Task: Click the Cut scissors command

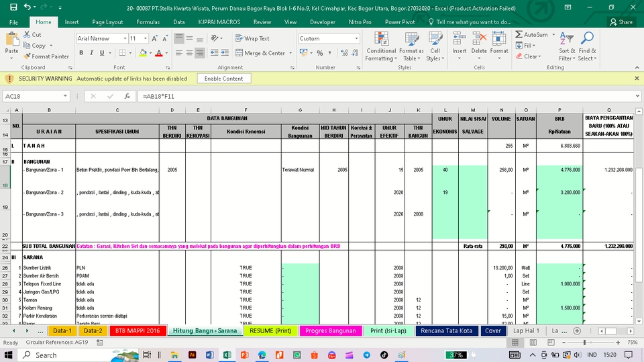Action: tap(32, 34)
